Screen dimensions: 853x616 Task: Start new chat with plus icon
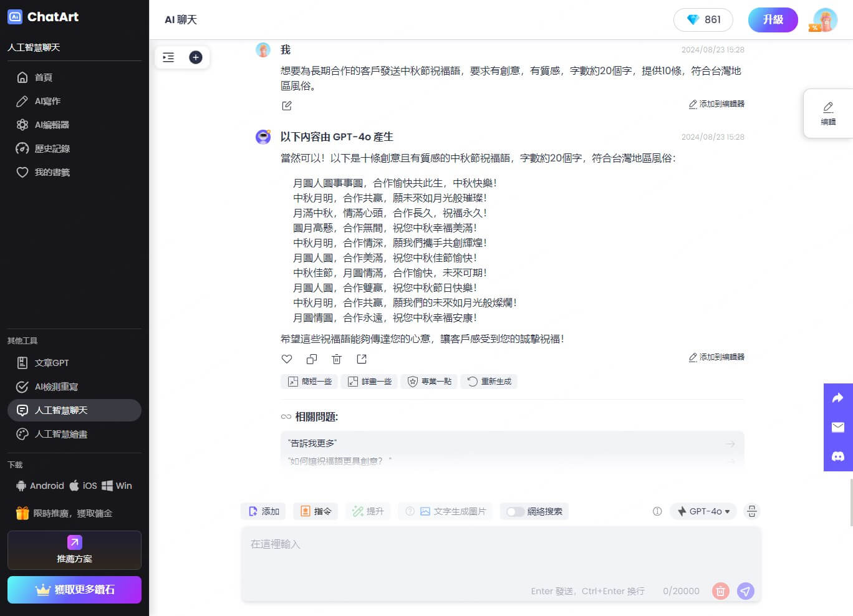point(195,57)
